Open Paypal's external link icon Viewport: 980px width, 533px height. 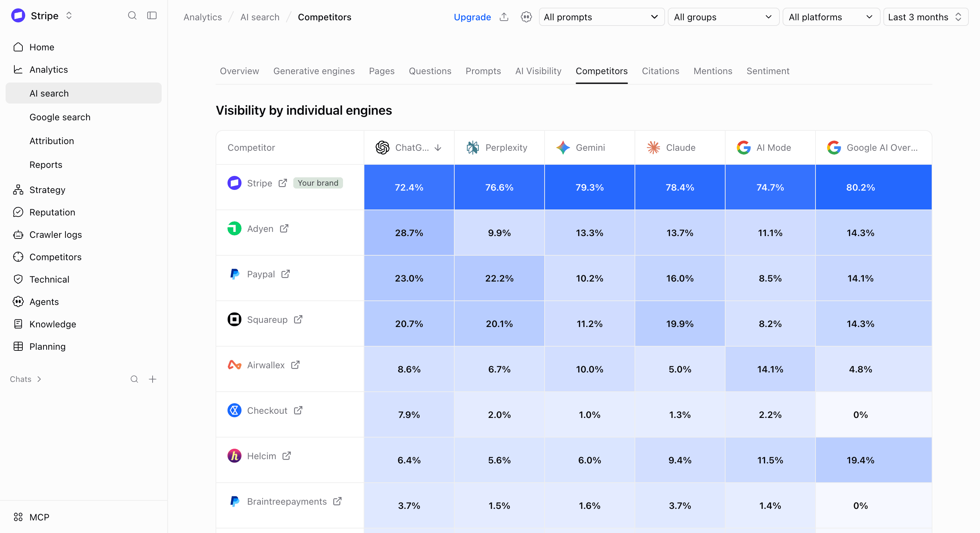click(286, 274)
